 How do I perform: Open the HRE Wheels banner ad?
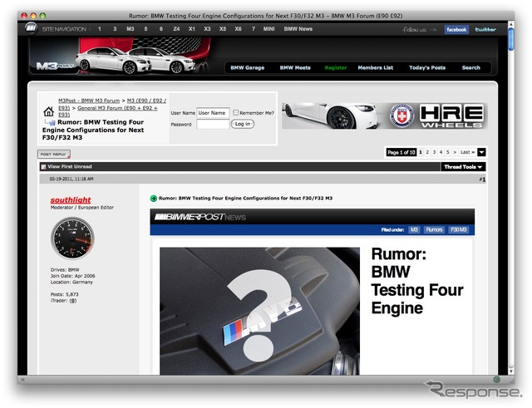pos(384,116)
